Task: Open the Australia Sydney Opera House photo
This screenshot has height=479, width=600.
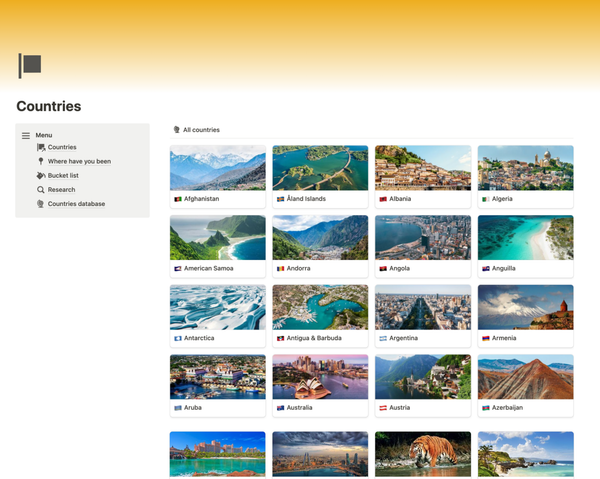Action: tap(320, 376)
